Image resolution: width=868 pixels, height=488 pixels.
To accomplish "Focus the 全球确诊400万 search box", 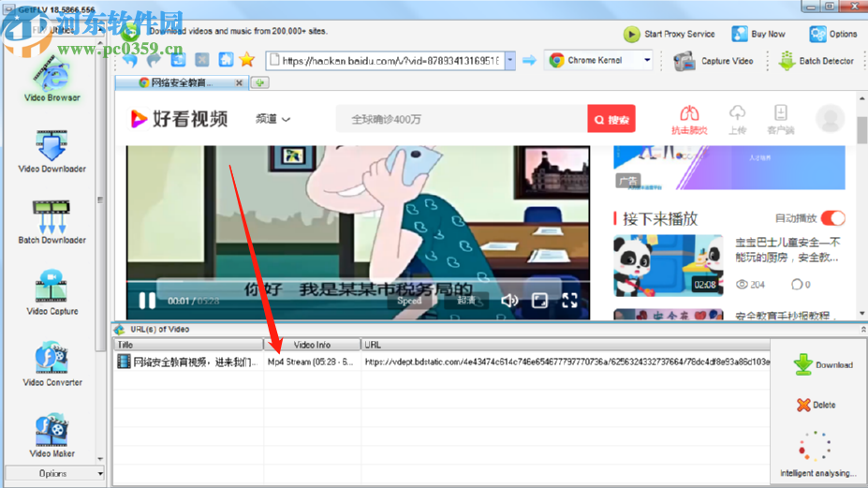I will 461,119.
